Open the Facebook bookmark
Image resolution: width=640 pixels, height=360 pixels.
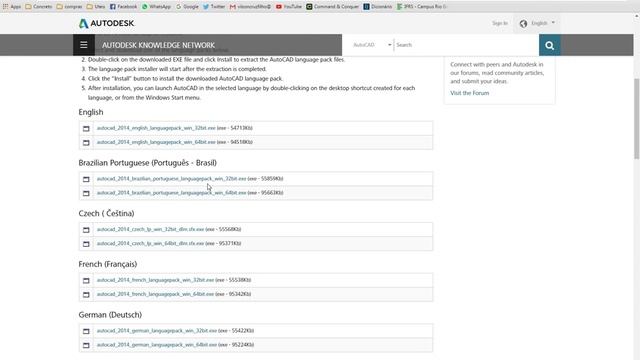point(124,7)
